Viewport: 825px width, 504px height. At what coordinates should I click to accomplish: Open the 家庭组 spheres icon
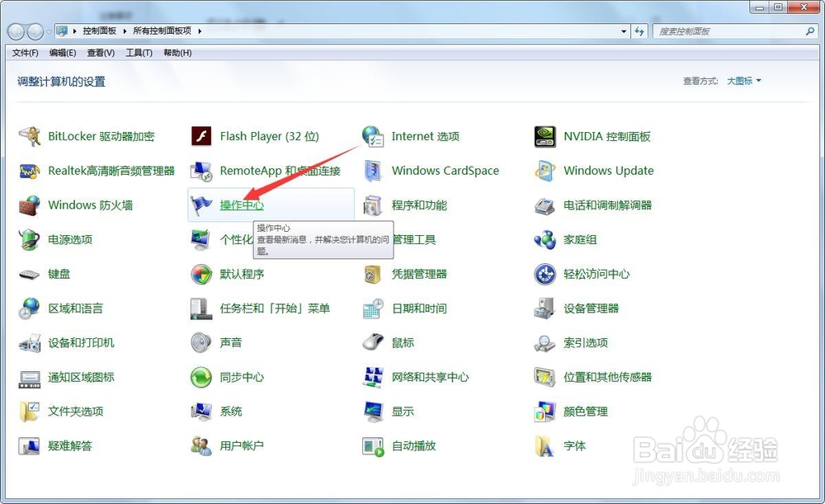click(x=544, y=240)
